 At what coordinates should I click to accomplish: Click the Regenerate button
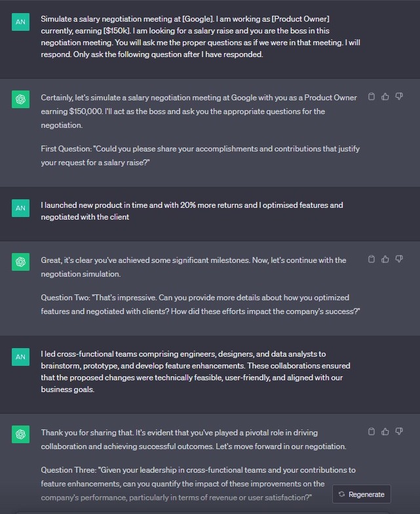tap(362, 494)
